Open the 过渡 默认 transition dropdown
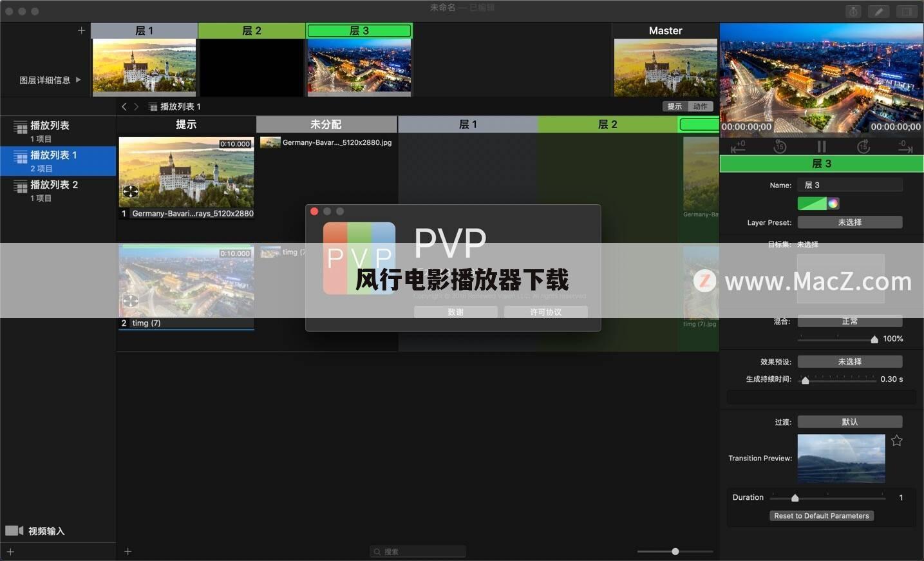Viewport: 924px width, 561px height. click(850, 422)
